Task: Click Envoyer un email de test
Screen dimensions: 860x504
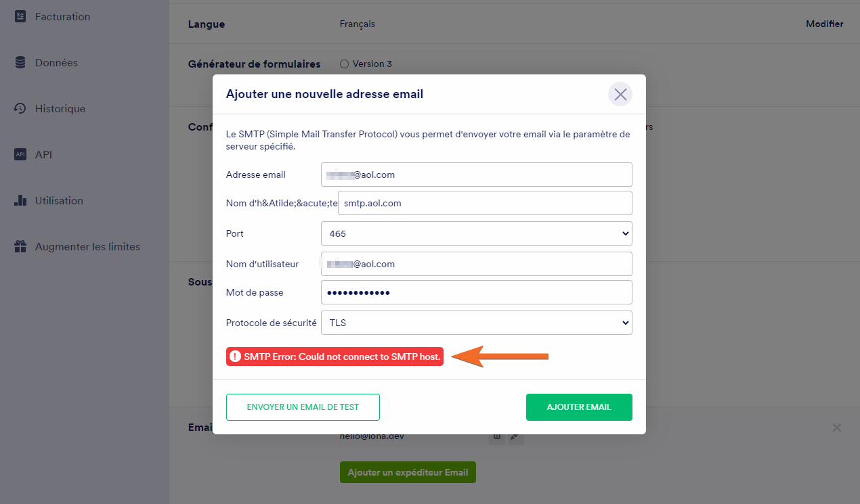Action: click(x=303, y=407)
